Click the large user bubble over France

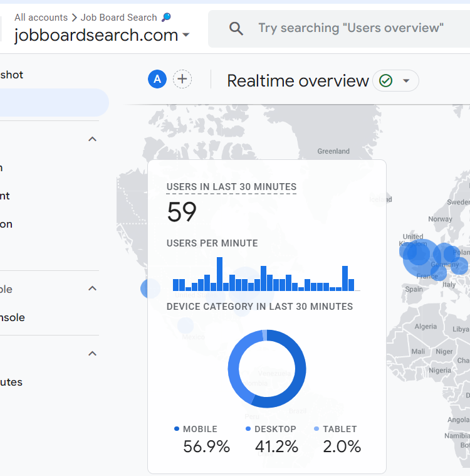click(x=421, y=258)
